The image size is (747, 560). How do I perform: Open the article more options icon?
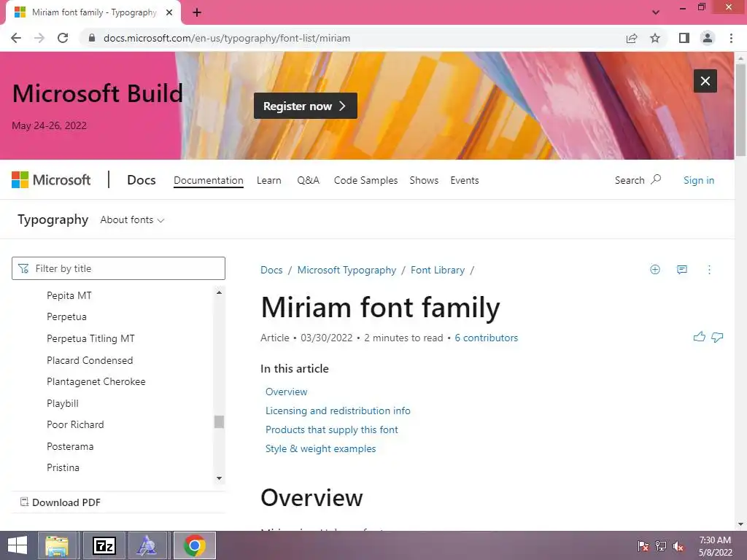tap(709, 270)
